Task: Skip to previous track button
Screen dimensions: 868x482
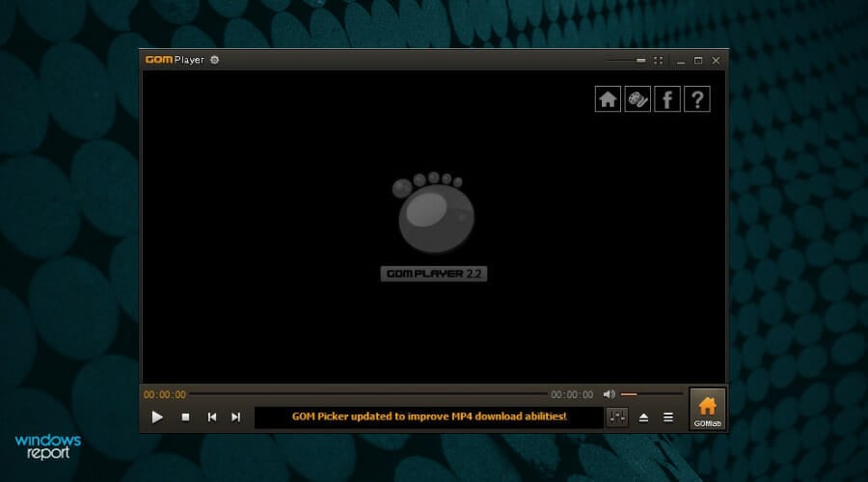Action: point(212,416)
